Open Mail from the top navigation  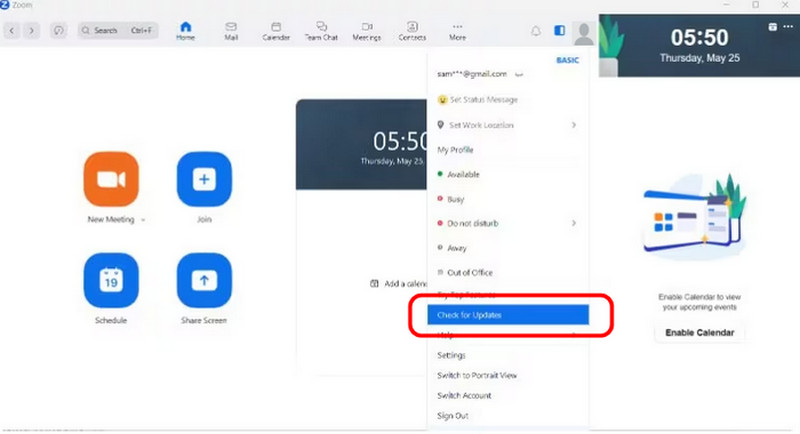click(x=231, y=30)
